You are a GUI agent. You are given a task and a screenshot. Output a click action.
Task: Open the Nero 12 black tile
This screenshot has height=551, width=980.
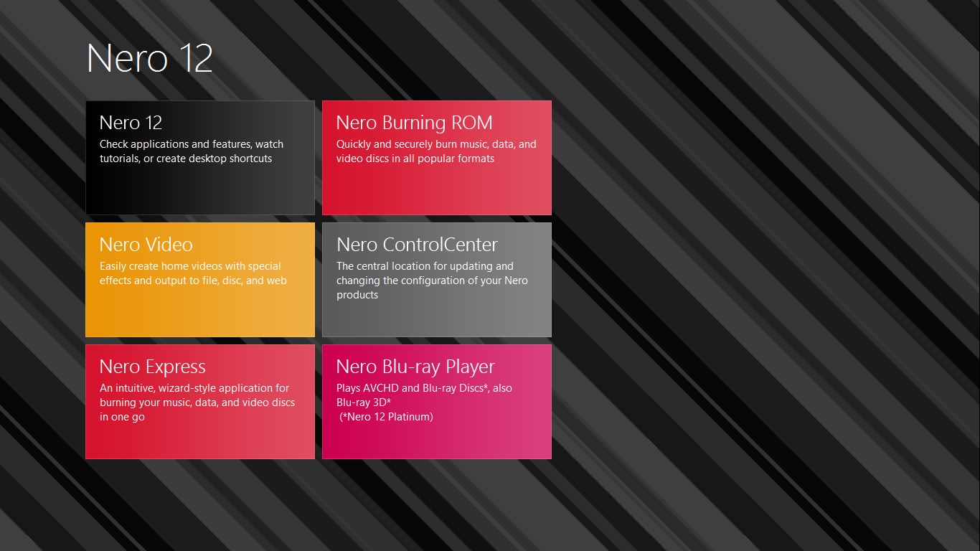coord(200,158)
